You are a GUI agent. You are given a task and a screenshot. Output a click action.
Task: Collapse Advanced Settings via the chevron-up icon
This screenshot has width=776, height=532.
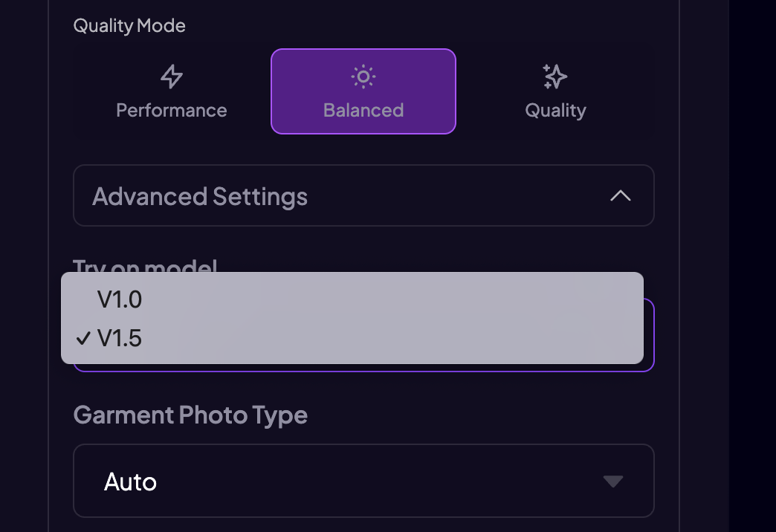pos(620,196)
